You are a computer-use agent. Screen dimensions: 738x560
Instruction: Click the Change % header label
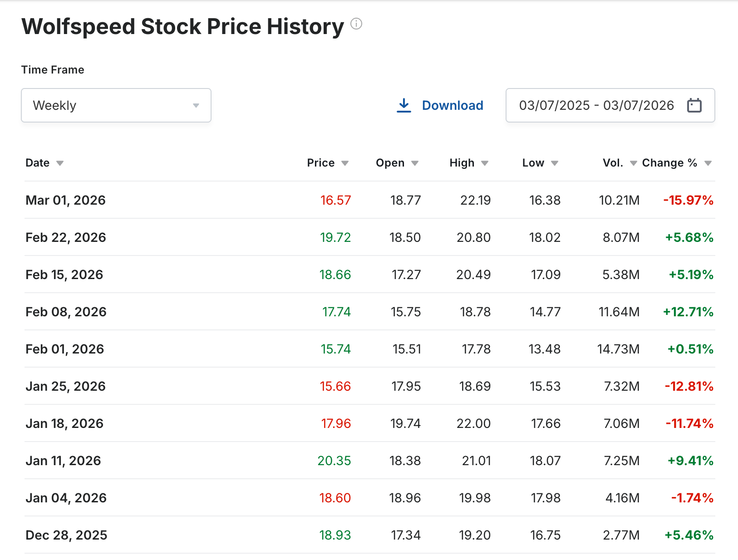(669, 163)
